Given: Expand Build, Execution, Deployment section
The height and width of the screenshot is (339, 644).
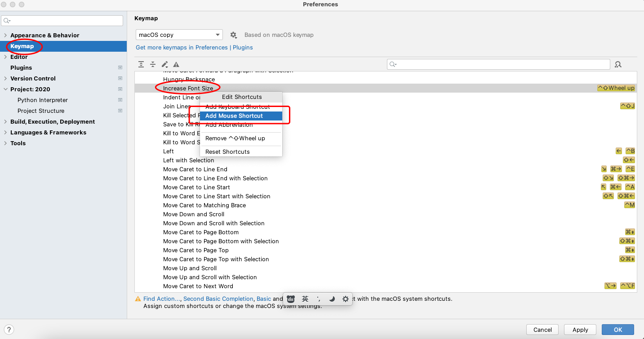Looking at the screenshot, I should click(x=5, y=121).
